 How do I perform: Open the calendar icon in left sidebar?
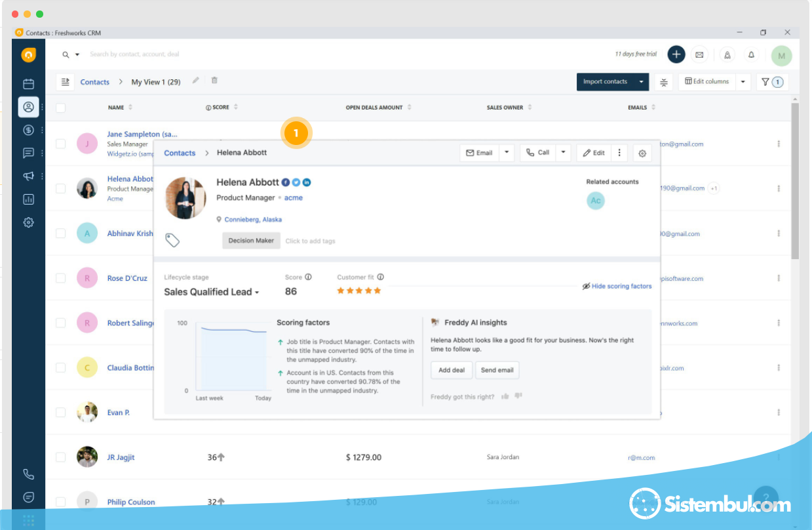point(28,84)
